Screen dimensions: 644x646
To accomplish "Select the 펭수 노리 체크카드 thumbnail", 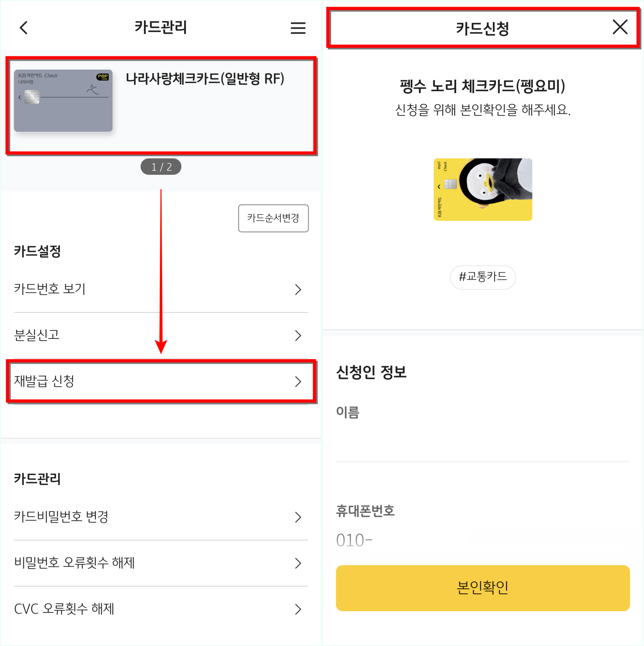I will (x=482, y=189).
